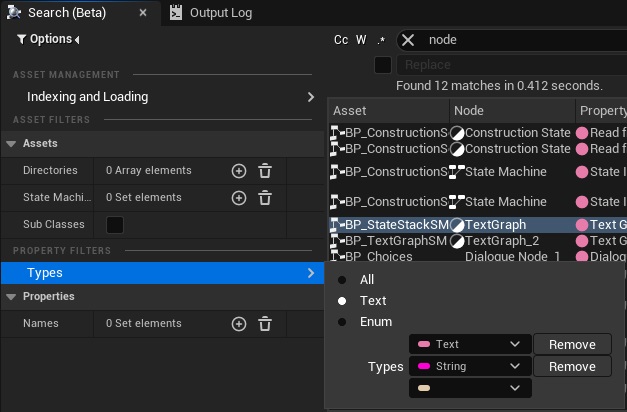The image size is (627, 412).
Task: Clear State Machine set with trash icon
Action: pyautogui.click(x=265, y=198)
